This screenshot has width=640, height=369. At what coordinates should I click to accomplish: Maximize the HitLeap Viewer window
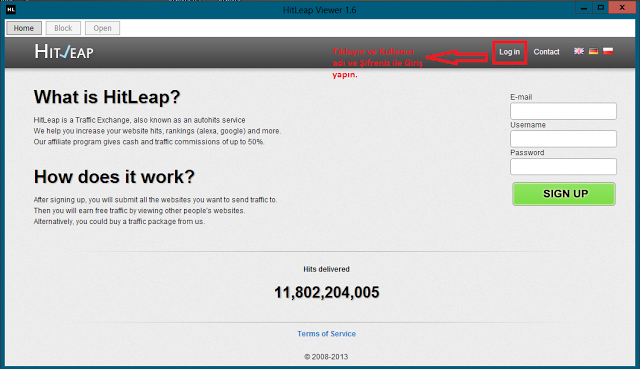pyautogui.click(x=600, y=7)
